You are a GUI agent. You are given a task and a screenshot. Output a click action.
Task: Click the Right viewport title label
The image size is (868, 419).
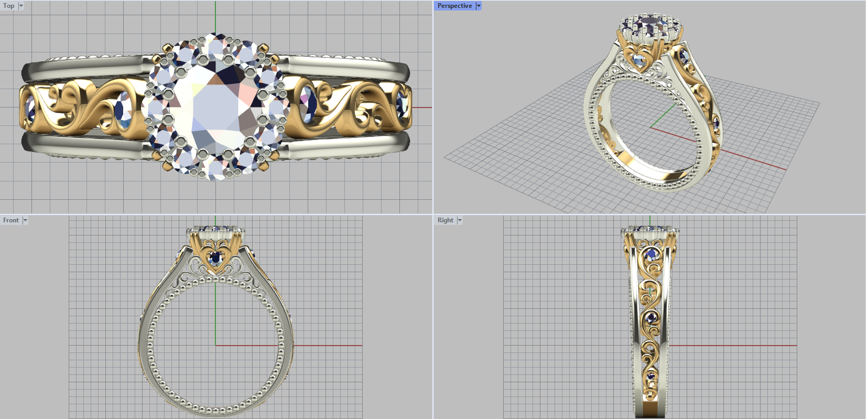click(445, 220)
